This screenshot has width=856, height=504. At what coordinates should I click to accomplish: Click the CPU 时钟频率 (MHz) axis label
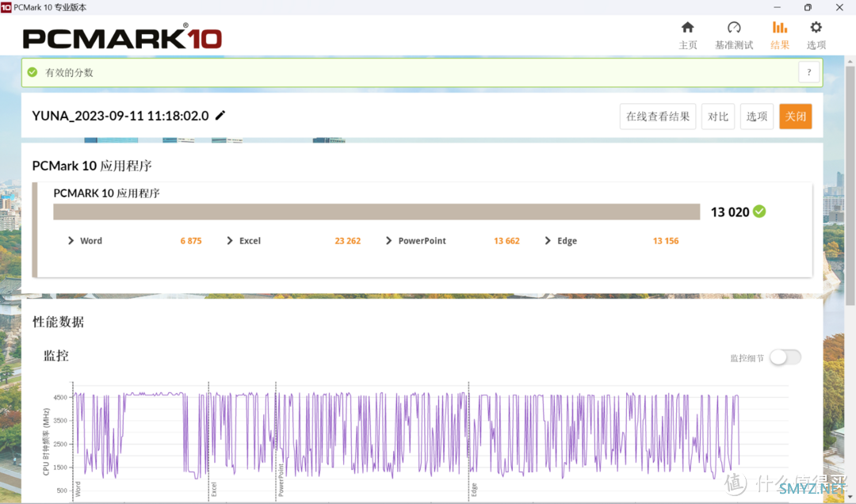click(x=46, y=441)
